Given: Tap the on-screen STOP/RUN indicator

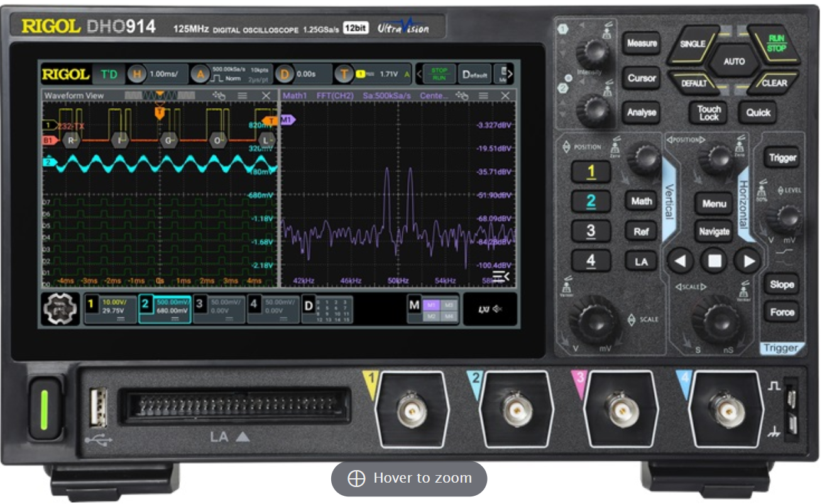Looking at the screenshot, I should click(x=439, y=74).
